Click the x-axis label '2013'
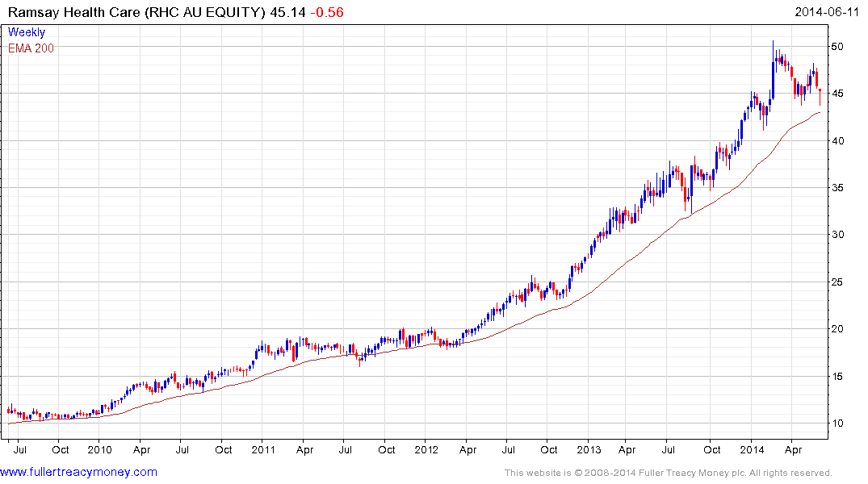 click(589, 449)
